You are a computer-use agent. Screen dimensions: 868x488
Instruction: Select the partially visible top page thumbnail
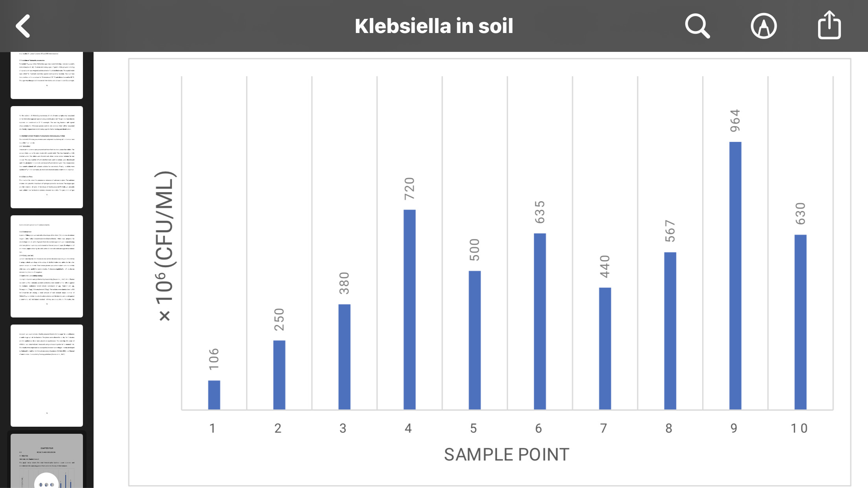click(x=47, y=75)
